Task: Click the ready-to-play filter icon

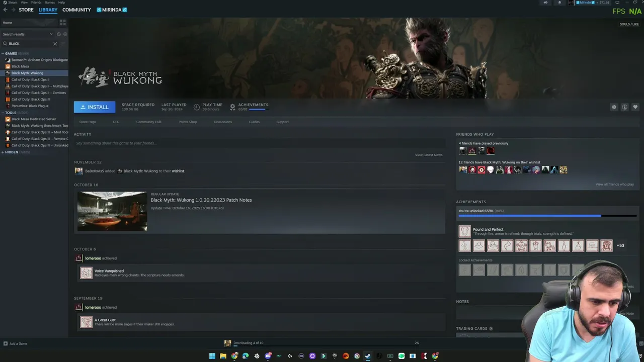Action: click(65, 34)
